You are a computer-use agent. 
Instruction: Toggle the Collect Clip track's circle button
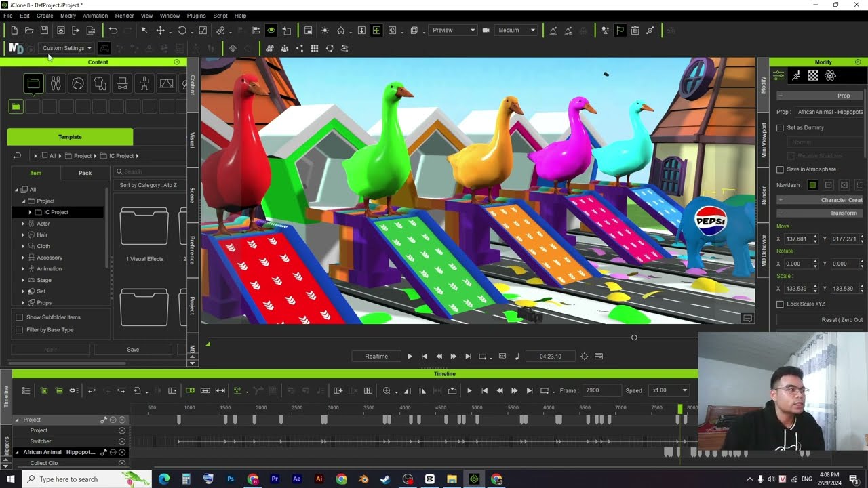click(x=122, y=463)
